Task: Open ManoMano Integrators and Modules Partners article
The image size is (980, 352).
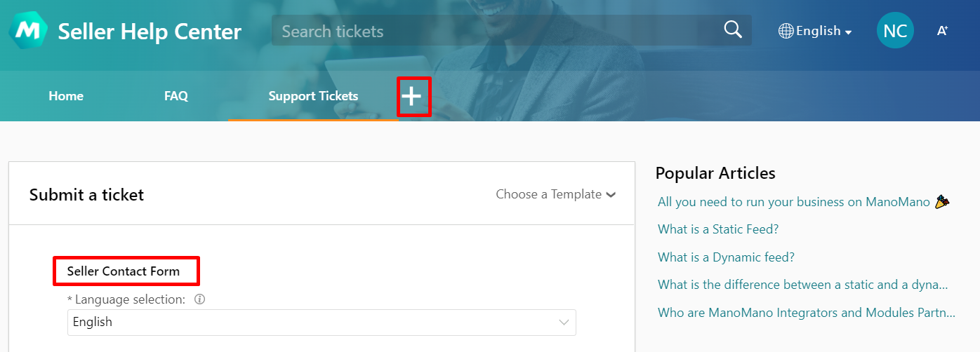Action: [x=807, y=313]
